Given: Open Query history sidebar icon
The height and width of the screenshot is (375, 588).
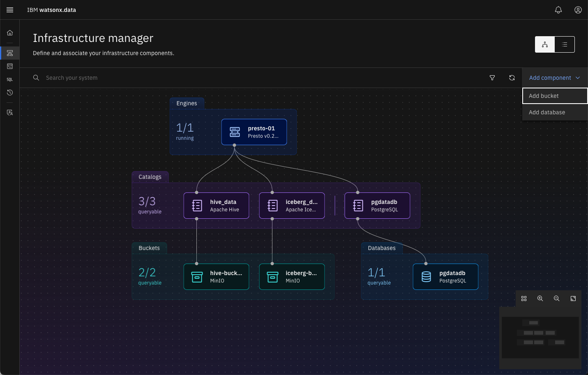Looking at the screenshot, I should point(10,93).
